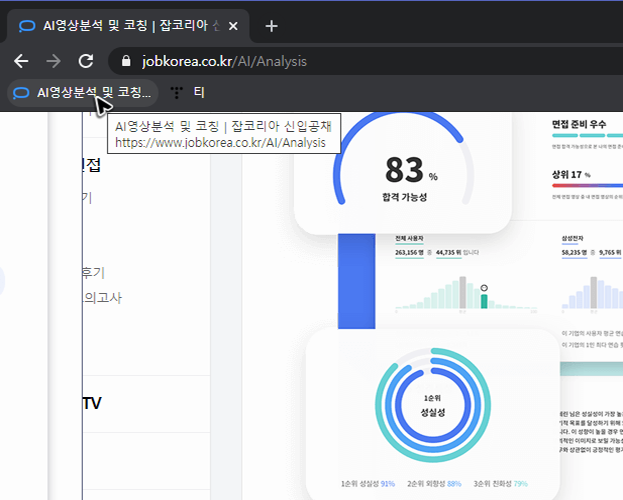Image resolution: width=623 pixels, height=500 pixels.
Task: Close the AI영상분석 및 코칭 tab
Action: pyautogui.click(x=234, y=26)
